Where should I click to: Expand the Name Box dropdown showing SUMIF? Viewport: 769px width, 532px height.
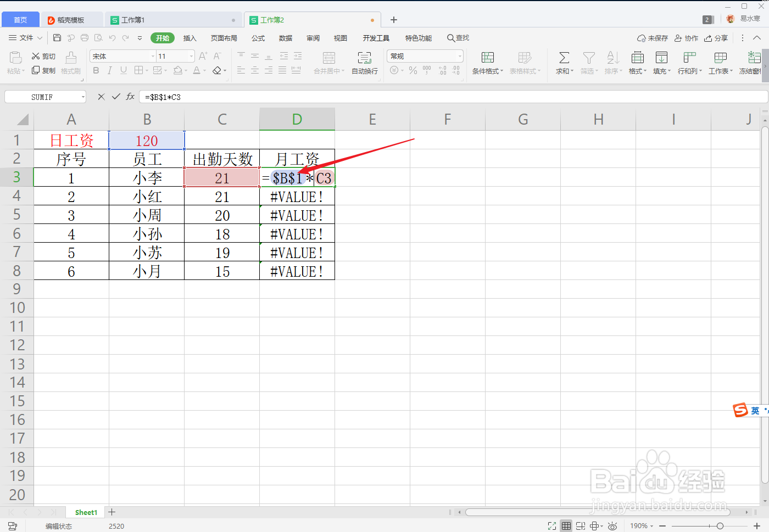click(x=83, y=97)
